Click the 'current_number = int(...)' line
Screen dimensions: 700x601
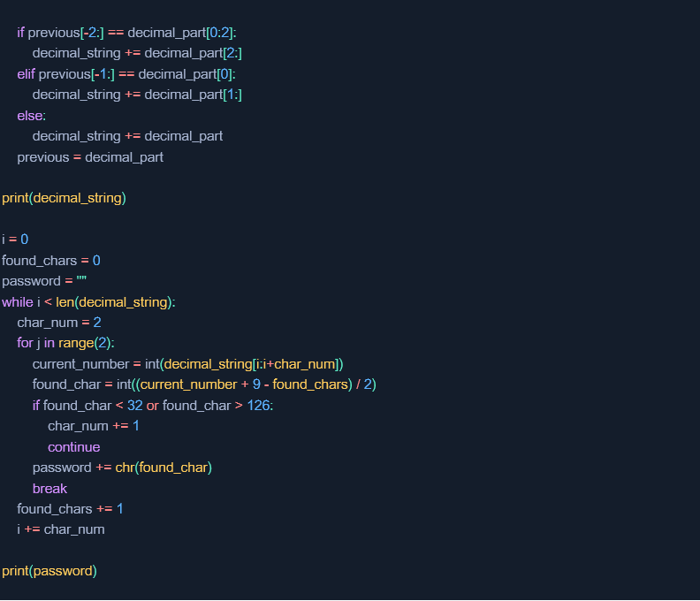(x=187, y=364)
